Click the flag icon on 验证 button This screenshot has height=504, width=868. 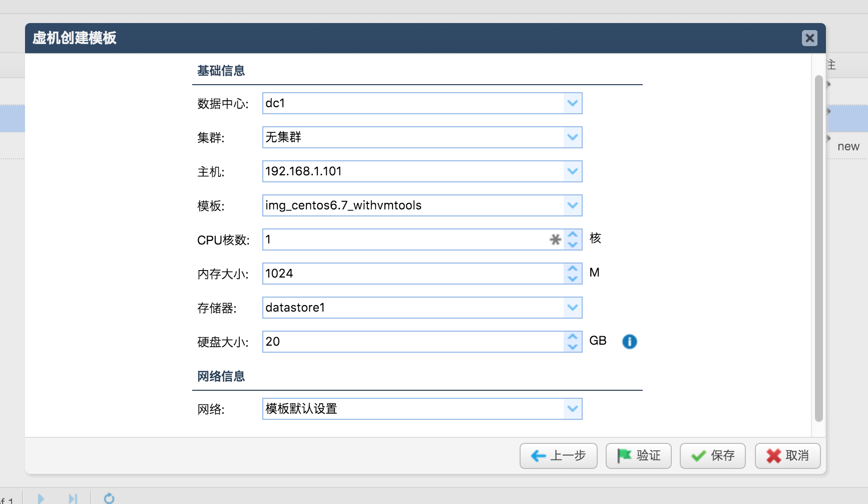tap(623, 456)
